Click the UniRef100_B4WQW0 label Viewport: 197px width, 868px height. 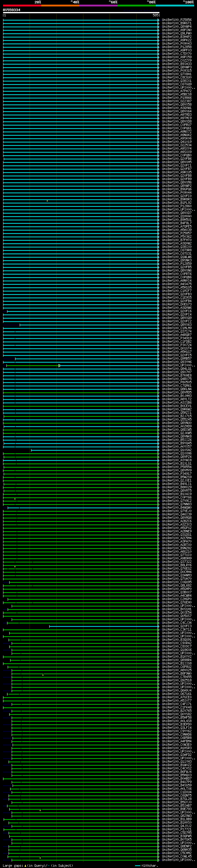click(177, 508)
